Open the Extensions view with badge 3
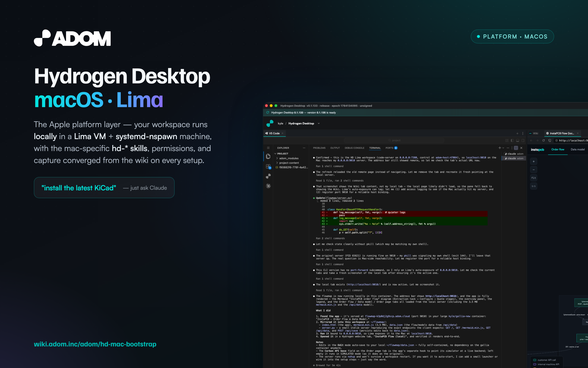The height and width of the screenshot is (368, 588). pos(268,167)
